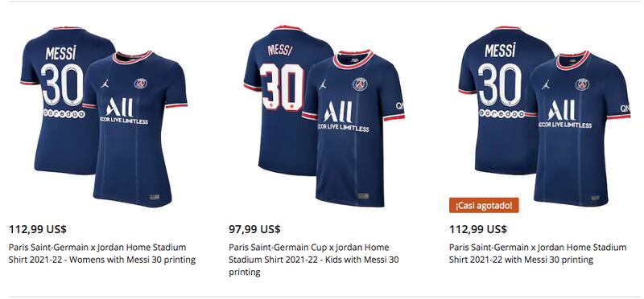This screenshot has width=644, height=299.
Task: Open the Womens Messi 30 shirt image
Action: point(104,117)
